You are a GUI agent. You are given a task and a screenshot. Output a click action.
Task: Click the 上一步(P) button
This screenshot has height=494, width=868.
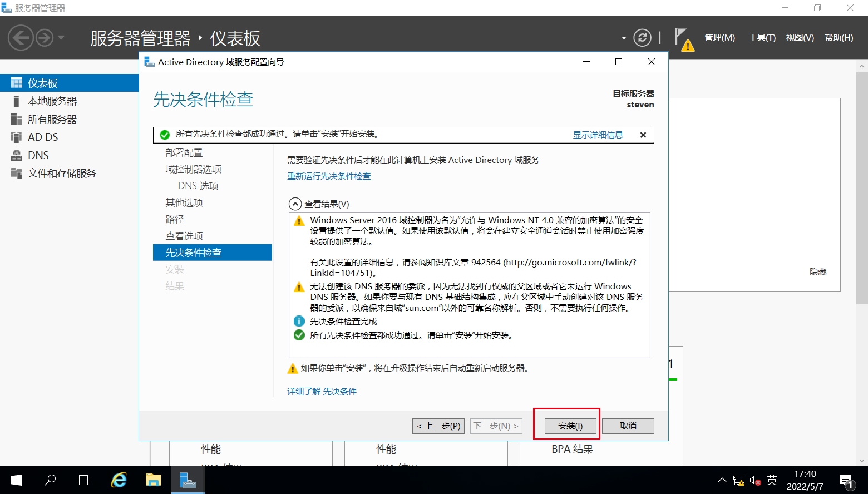(438, 426)
